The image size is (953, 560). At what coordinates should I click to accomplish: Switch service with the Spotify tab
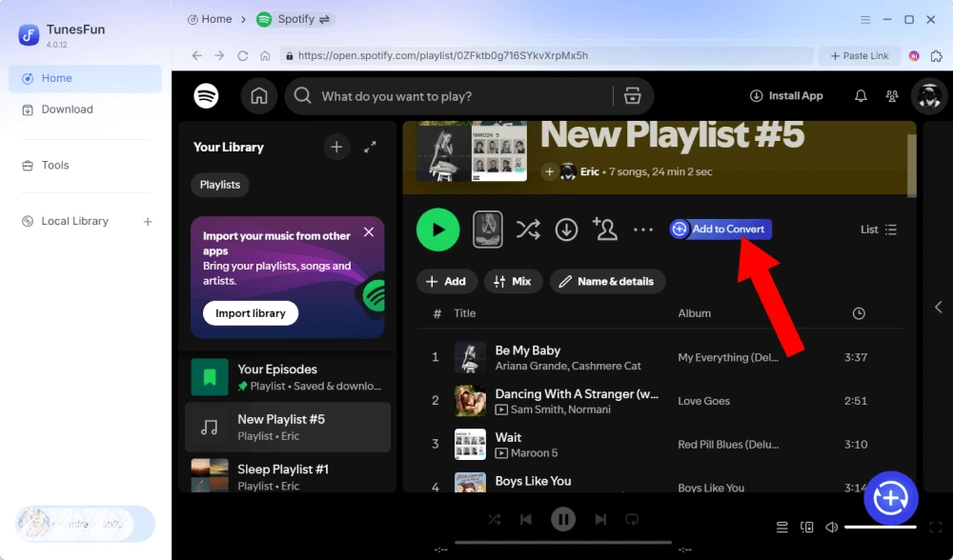click(x=294, y=19)
